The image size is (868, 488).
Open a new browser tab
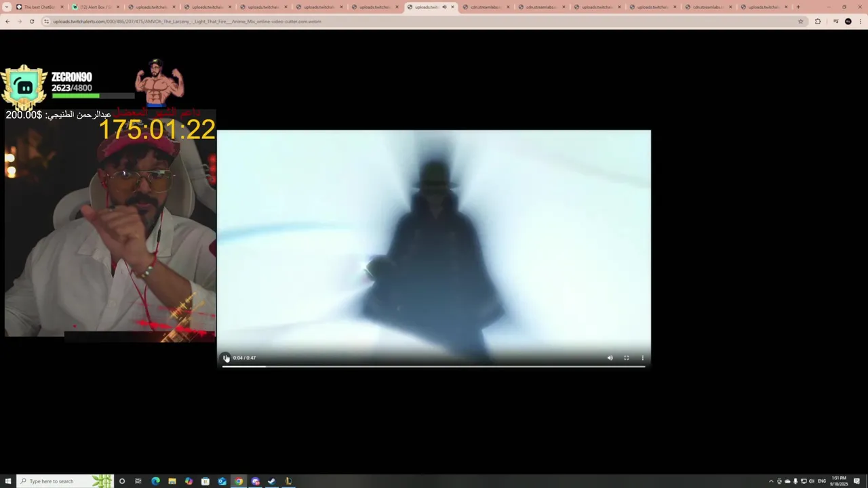[x=797, y=7]
